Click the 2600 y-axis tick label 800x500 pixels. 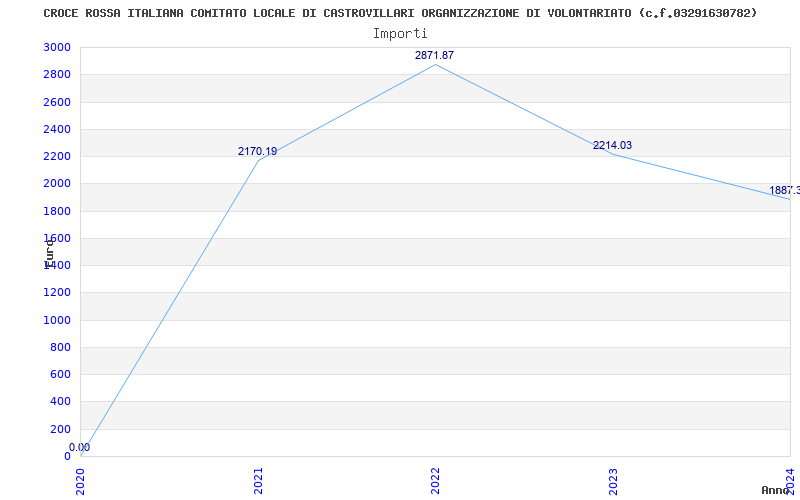(58, 102)
